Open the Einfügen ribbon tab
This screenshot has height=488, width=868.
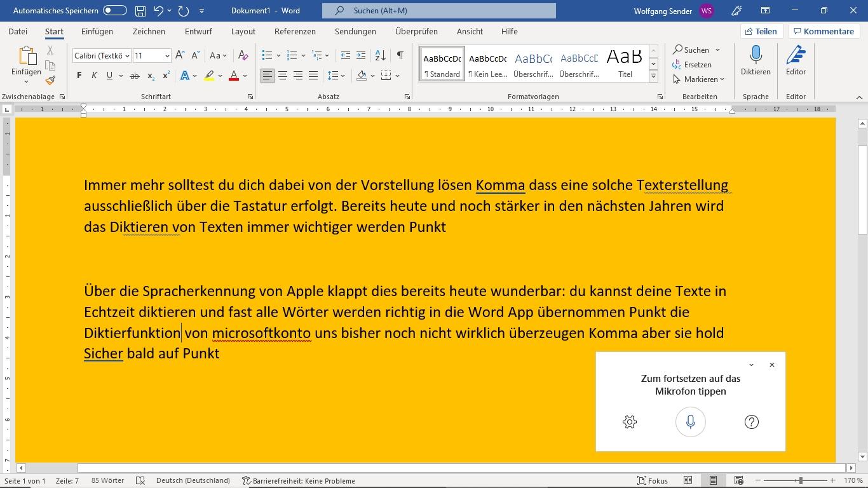pos(97,31)
